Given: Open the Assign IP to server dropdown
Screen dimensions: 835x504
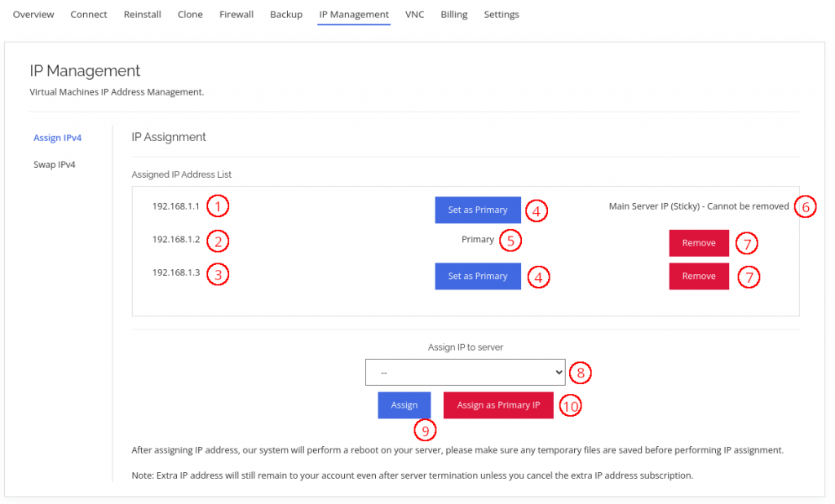Looking at the screenshot, I should (465, 371).
